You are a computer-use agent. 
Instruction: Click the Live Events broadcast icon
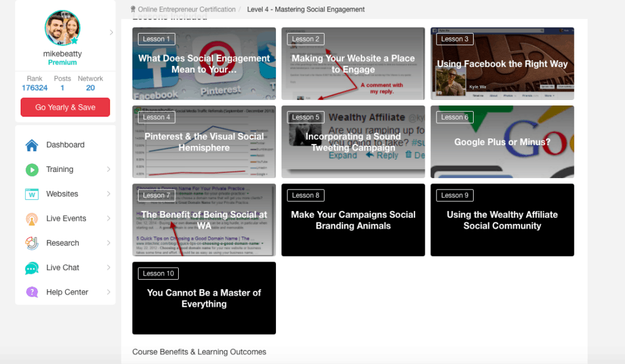click(32, 219)
